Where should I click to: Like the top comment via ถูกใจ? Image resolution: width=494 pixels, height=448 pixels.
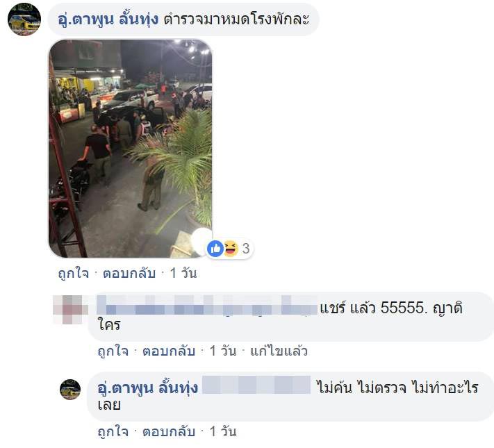pyautogui.click(x=74, y=273)
